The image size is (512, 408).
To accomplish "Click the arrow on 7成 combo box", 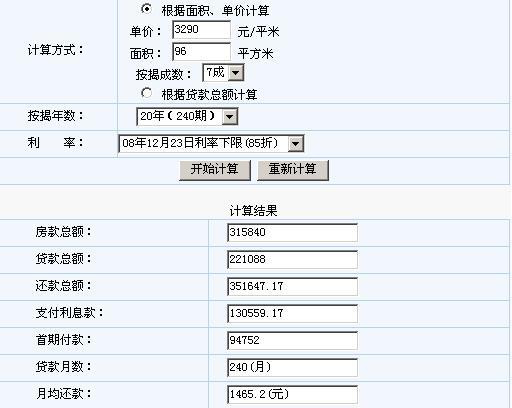I will pyautogui.click(x=236, y=73).
